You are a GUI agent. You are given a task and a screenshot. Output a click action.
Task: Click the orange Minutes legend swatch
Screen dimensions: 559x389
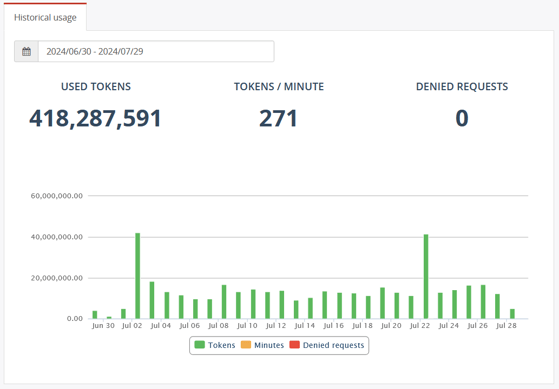tap(246, 345)
